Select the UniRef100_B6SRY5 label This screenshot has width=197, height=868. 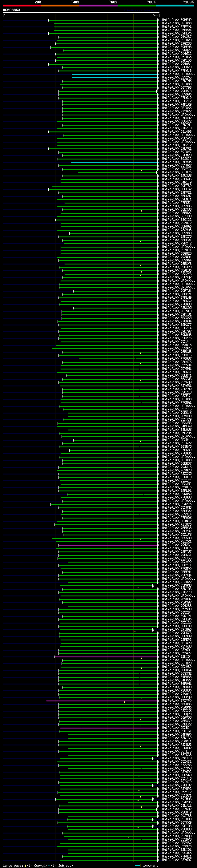pyautogui.click(x=176, y=446)
